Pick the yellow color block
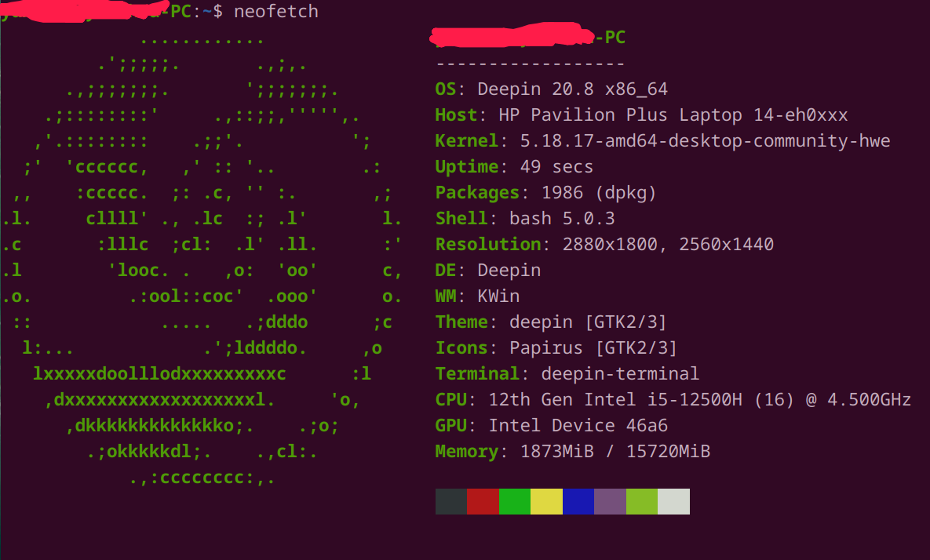Viewport: 930px width, 560px height. pyautogui.click(x=547, y=501)
